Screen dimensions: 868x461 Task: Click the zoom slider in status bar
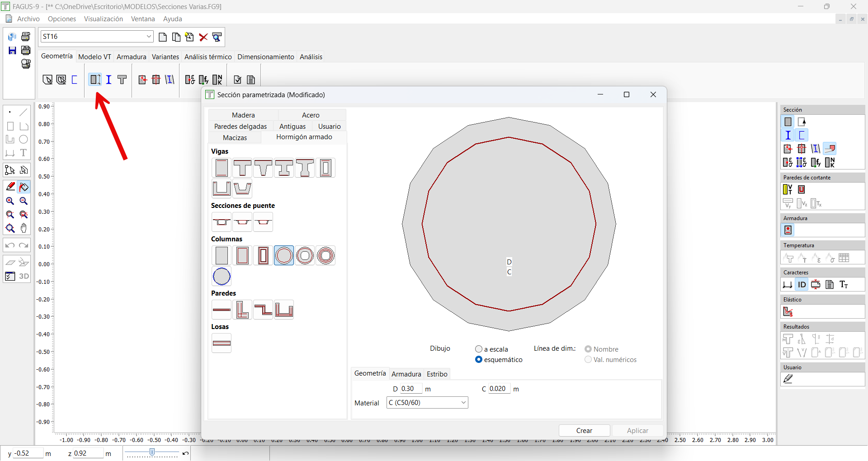point(152,452)
